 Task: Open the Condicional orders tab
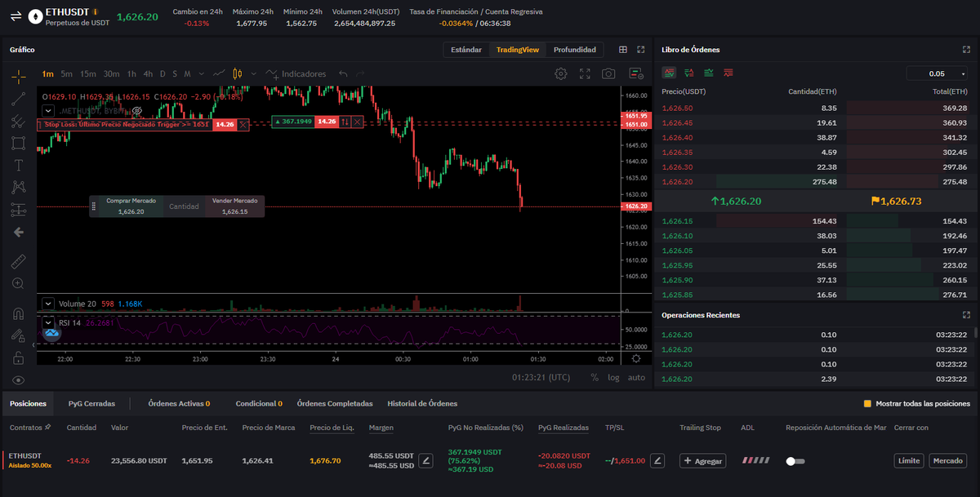[x=259, y=403]
